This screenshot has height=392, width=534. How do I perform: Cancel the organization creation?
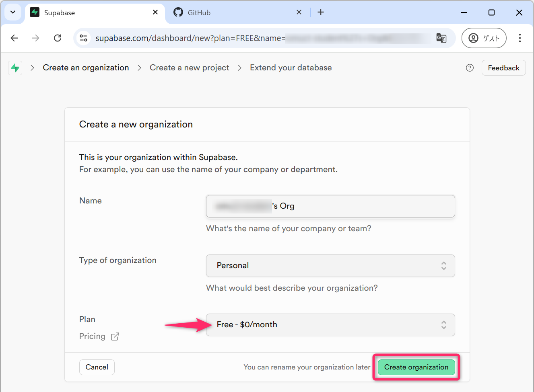point(97,367)
